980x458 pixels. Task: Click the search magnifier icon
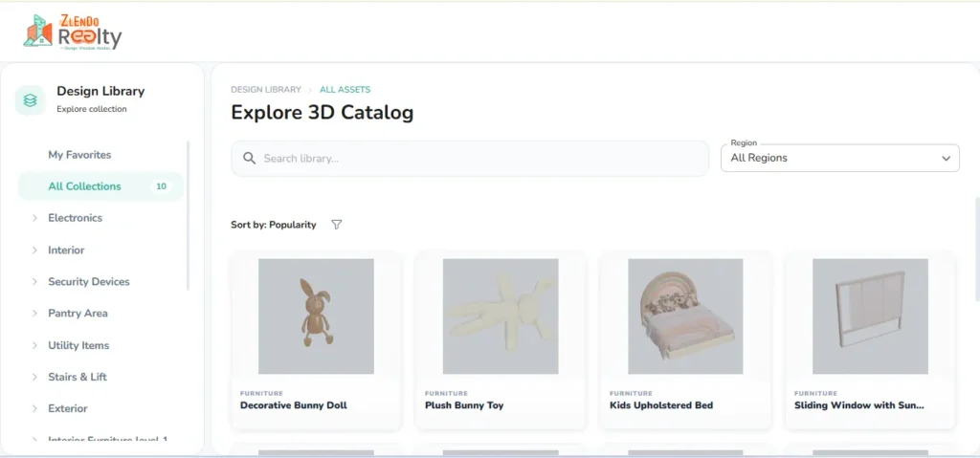pyautogui.click(x=250, y=158)
